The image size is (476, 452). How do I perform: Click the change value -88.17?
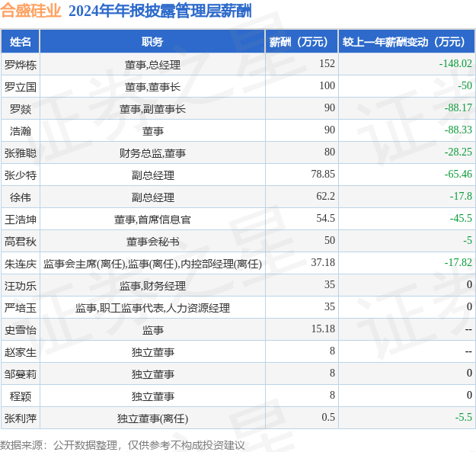tap(458, 107)
